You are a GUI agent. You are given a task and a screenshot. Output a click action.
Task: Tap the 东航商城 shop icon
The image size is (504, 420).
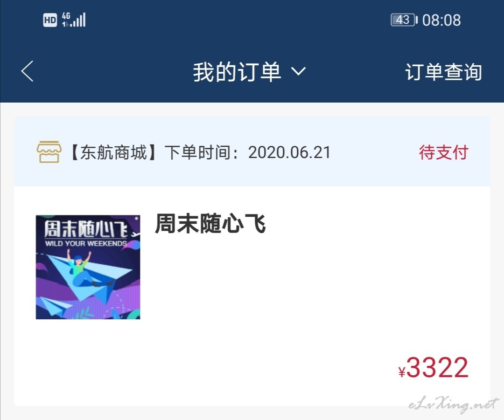(49, 152)
